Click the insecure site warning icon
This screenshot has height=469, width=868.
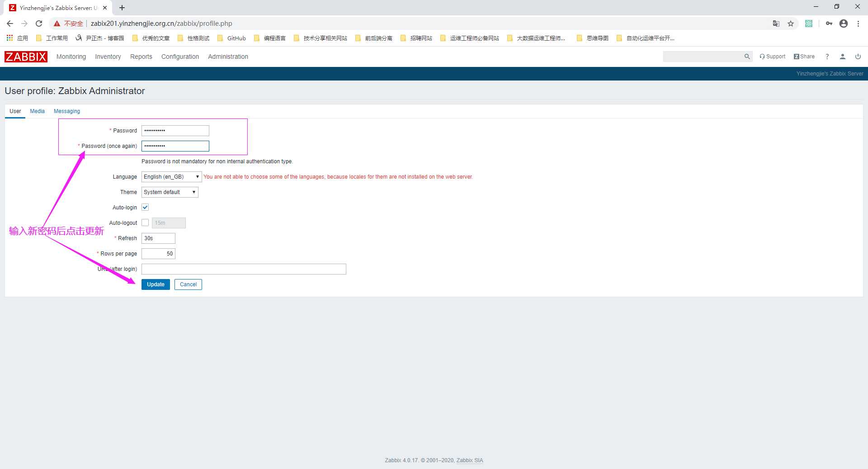point(57,24)
